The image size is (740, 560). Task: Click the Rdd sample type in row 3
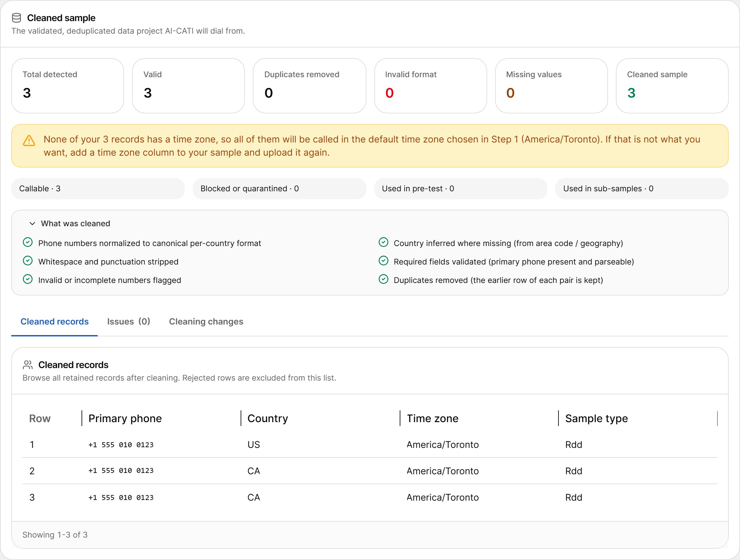(574, 497)
